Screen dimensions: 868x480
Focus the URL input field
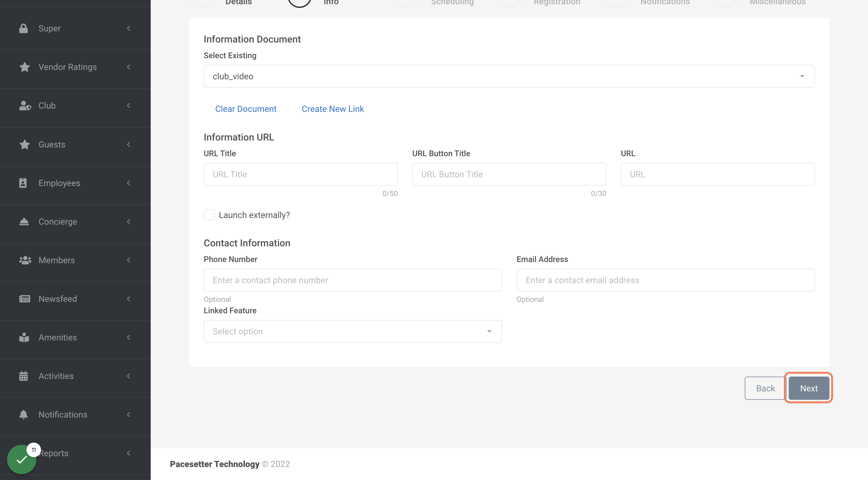(718, 174)
